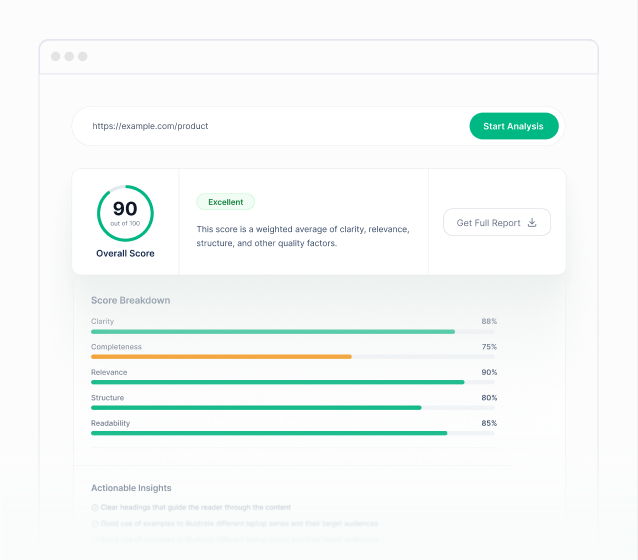This screenshot has width=638, height=560.
Task: Click the Actionable Insights heading
Action: point(131,488)
